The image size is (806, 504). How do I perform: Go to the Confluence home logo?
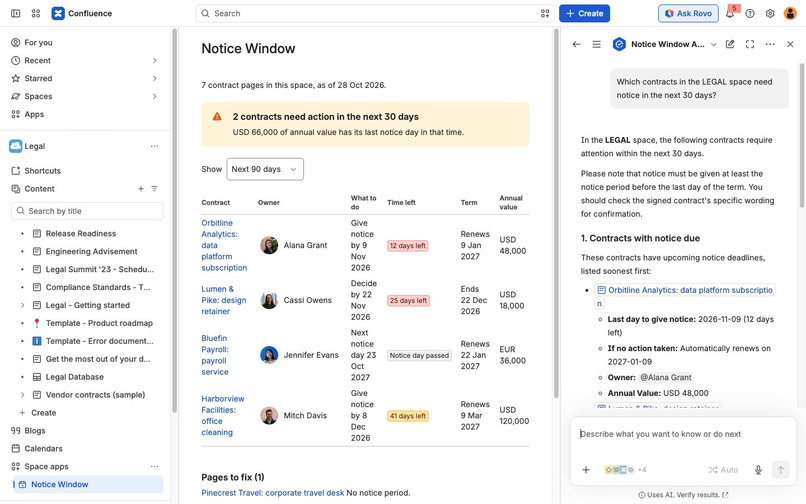82,13
